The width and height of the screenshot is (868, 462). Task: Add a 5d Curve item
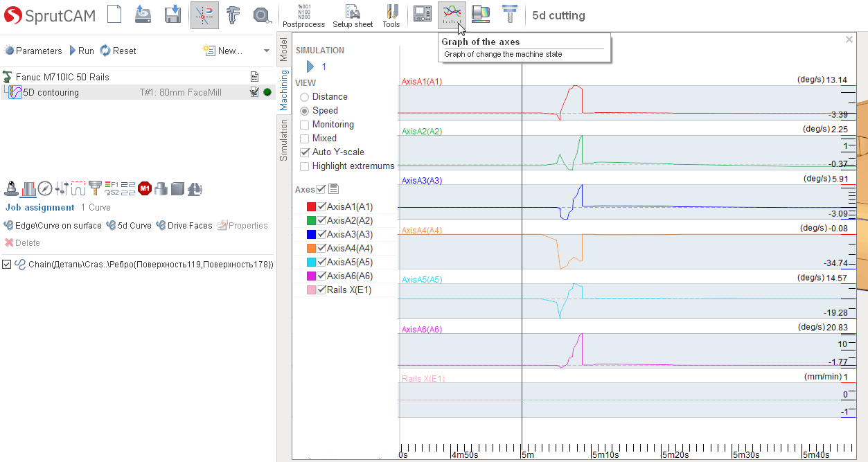129,226
